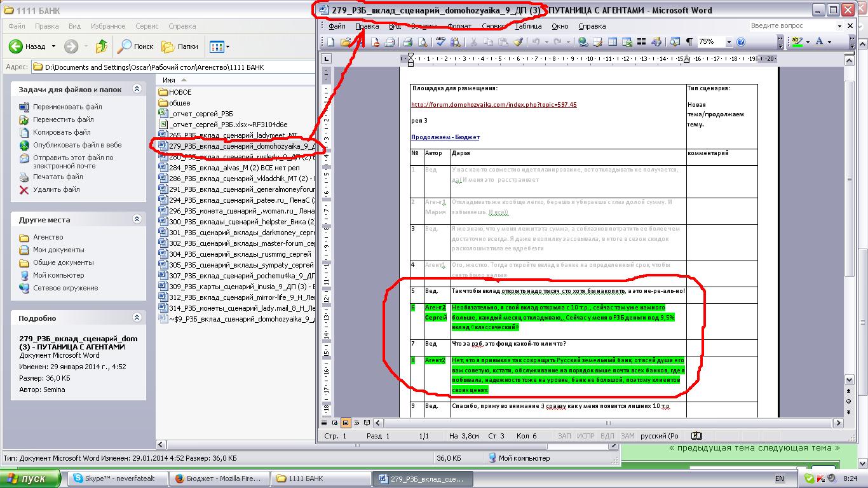Open Word Help question mark icon
The height and width of the screenshot is (488, 868).
pos(741,42)
